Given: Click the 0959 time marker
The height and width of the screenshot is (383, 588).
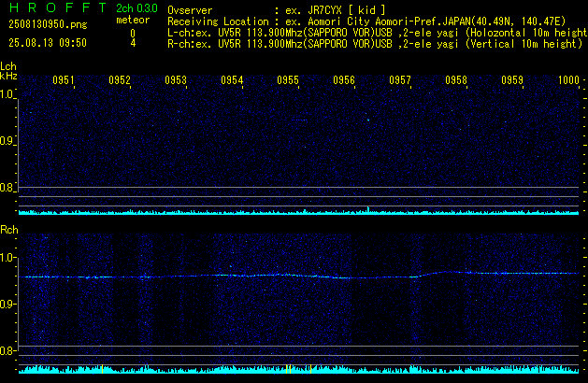Looking at the screenshot, I should (512, 80).
